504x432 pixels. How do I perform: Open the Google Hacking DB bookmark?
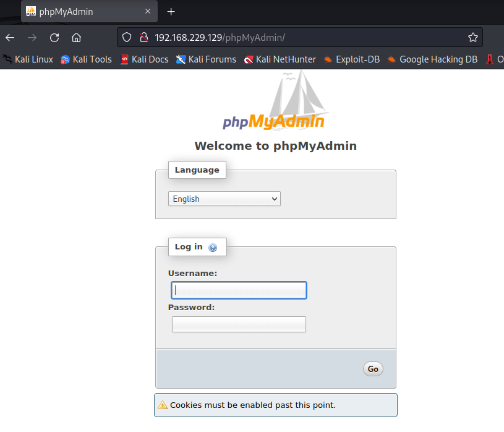432,59
